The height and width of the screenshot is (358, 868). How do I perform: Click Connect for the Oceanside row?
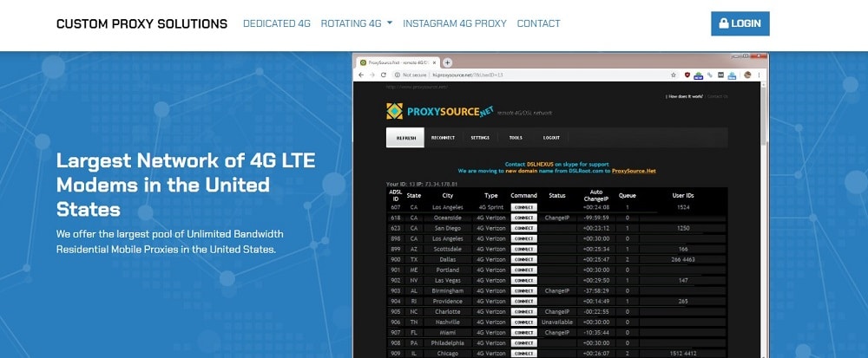click(x=523, y=218)
